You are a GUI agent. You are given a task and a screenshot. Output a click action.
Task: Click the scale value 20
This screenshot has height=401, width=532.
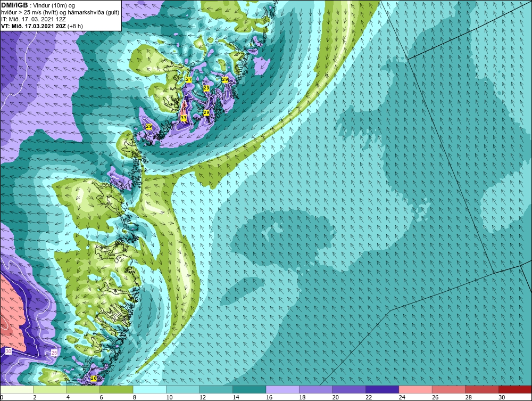[336, 397]
